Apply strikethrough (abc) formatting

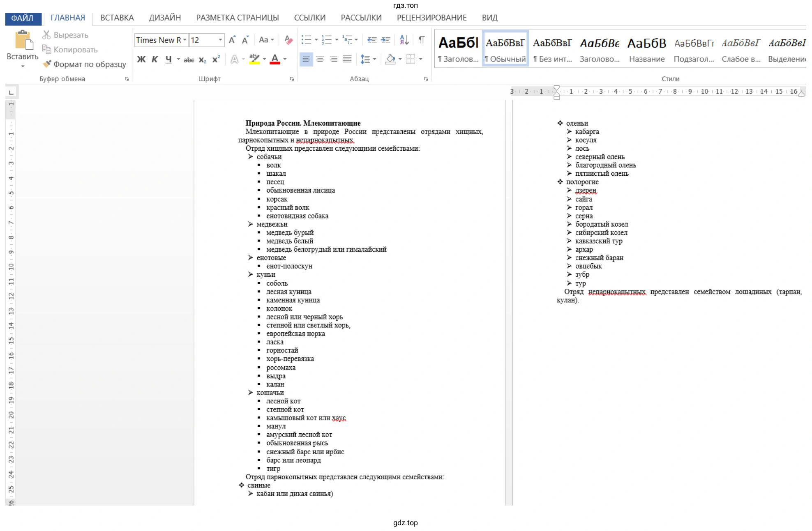(189, 60)
